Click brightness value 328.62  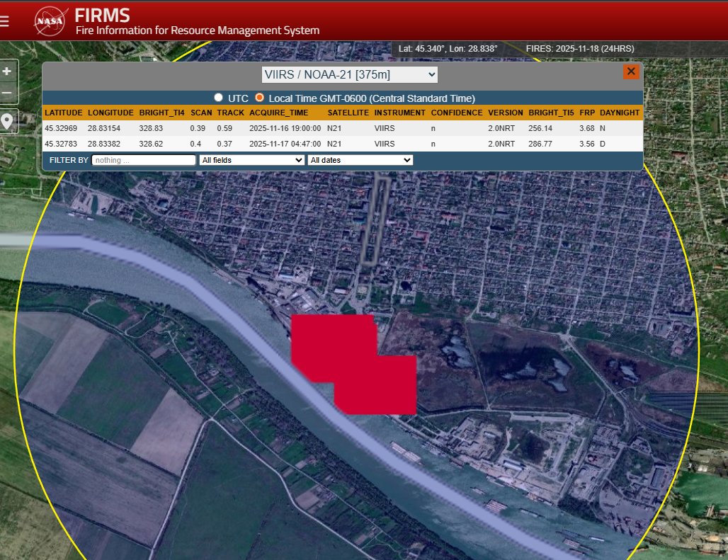click(x=151, y=144)
